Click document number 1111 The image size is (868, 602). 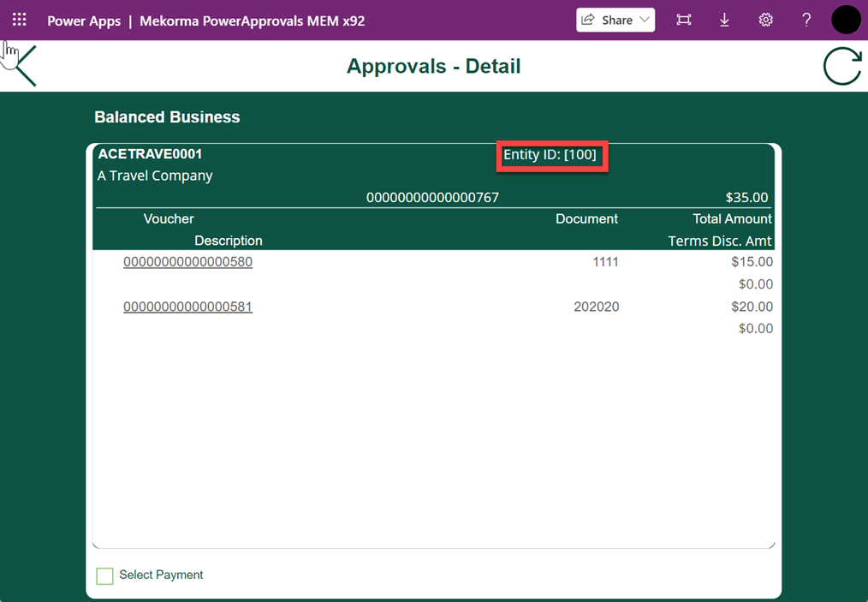pyautogui.click(x=605, y=262)
